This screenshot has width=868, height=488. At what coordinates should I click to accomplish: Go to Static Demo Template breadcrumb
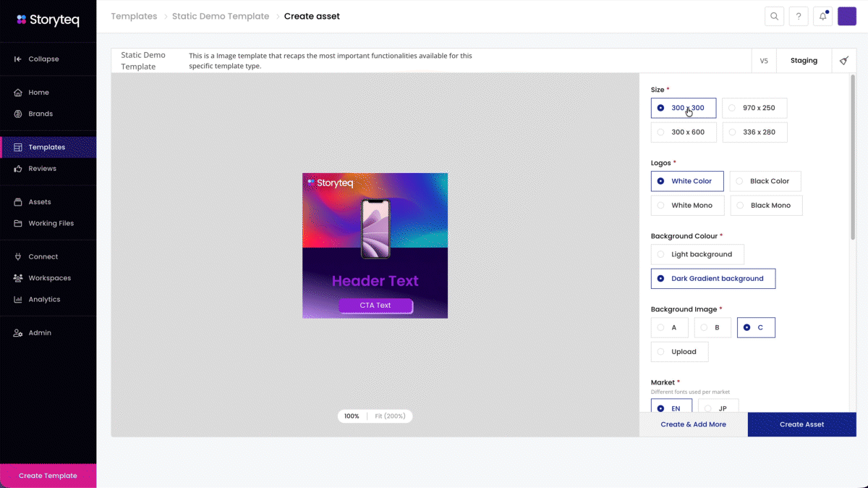tap(221, 17)
